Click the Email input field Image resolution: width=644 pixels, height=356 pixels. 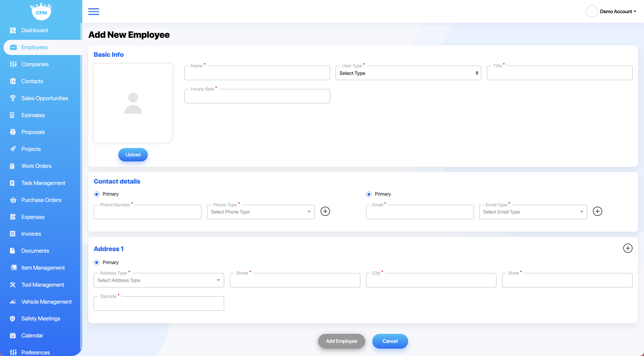[x=420, y=212]
